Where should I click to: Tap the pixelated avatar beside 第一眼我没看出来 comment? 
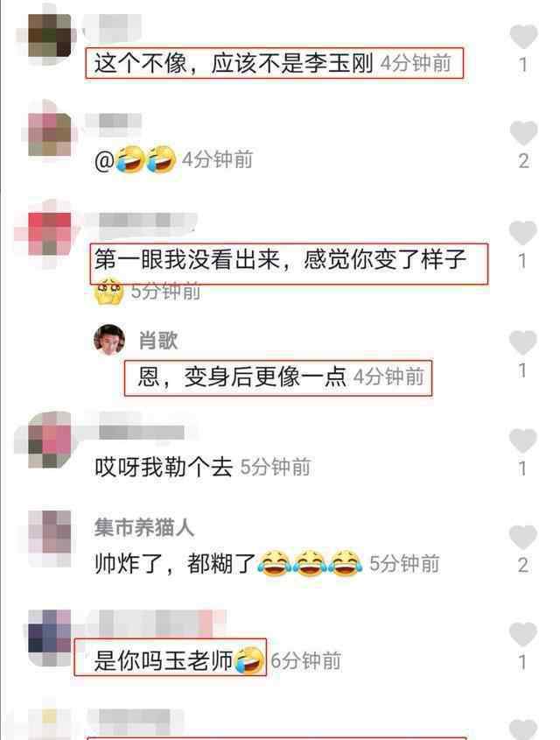coord(50,234)
